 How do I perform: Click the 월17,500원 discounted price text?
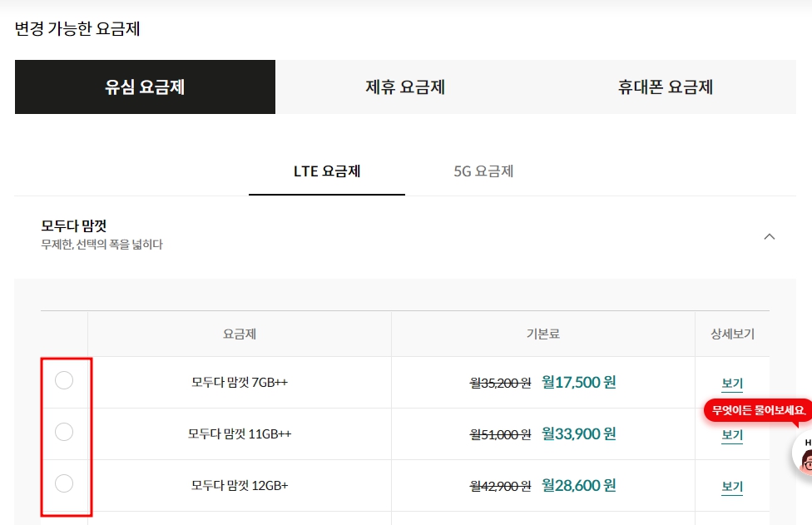tap(580, 383)
